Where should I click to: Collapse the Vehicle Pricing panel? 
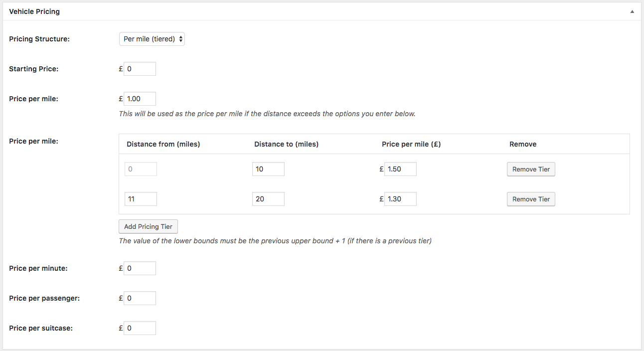[x=632, y=10]
